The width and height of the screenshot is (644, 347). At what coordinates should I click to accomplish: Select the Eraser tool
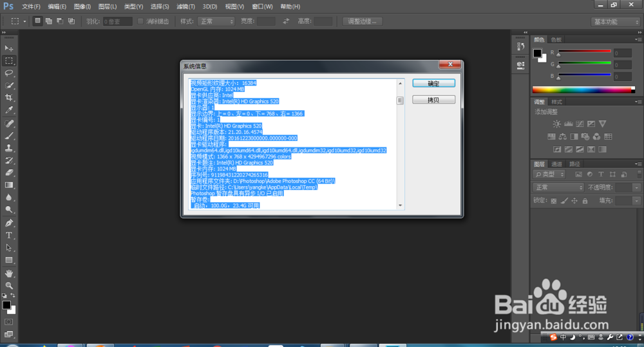click(8, 173)
